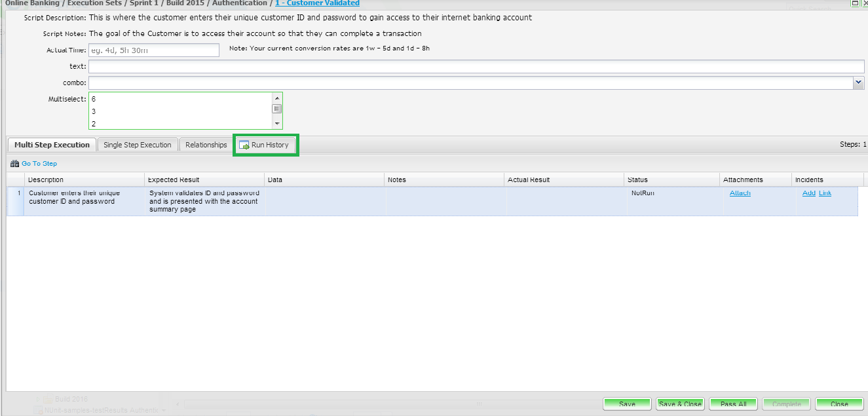The image size is (868, 416).
Task: Open the 1 - Customer Validated breadcrumb link
Action: tap(317, 3)
